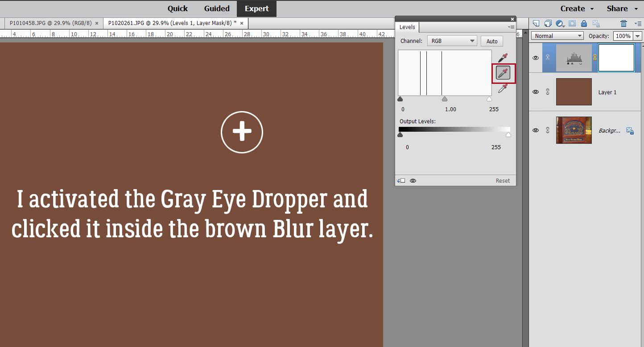644x347 pixels.
Task: Select the gray point eyedropper in Levels
Action: 503,73
